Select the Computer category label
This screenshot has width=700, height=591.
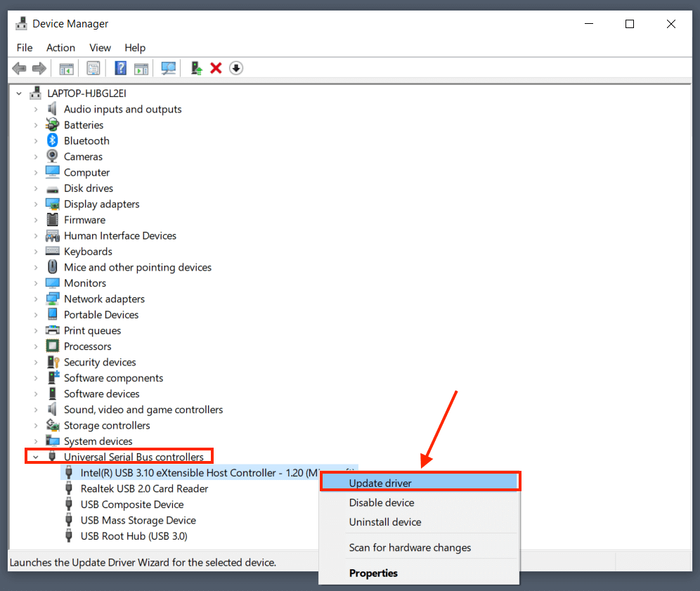[86, 172]
